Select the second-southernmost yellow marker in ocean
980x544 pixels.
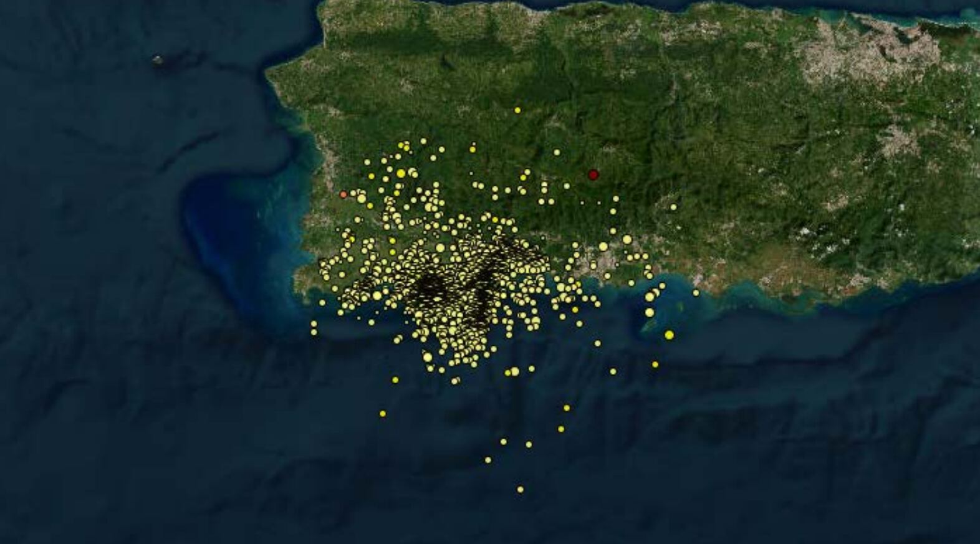pos(488,460)
